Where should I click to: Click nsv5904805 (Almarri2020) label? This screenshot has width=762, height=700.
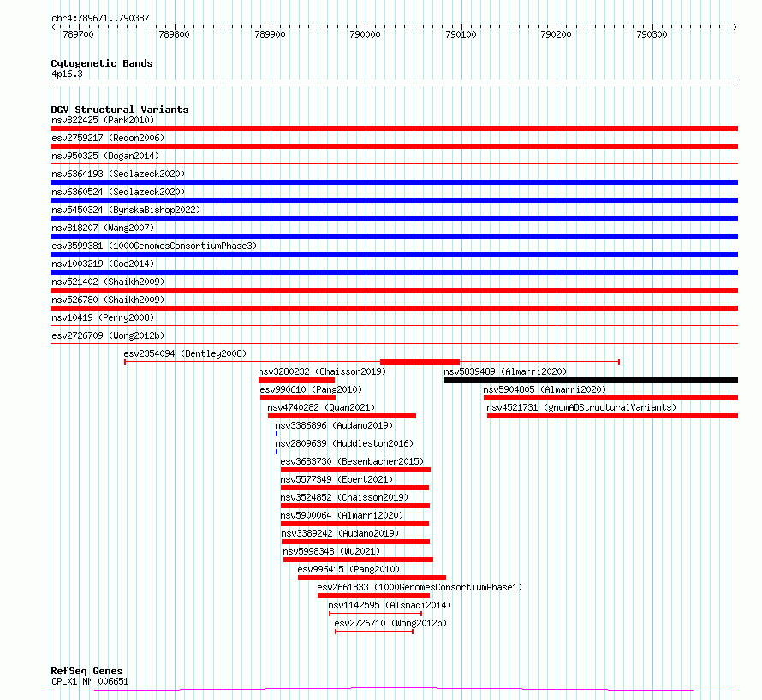point(545,389)
